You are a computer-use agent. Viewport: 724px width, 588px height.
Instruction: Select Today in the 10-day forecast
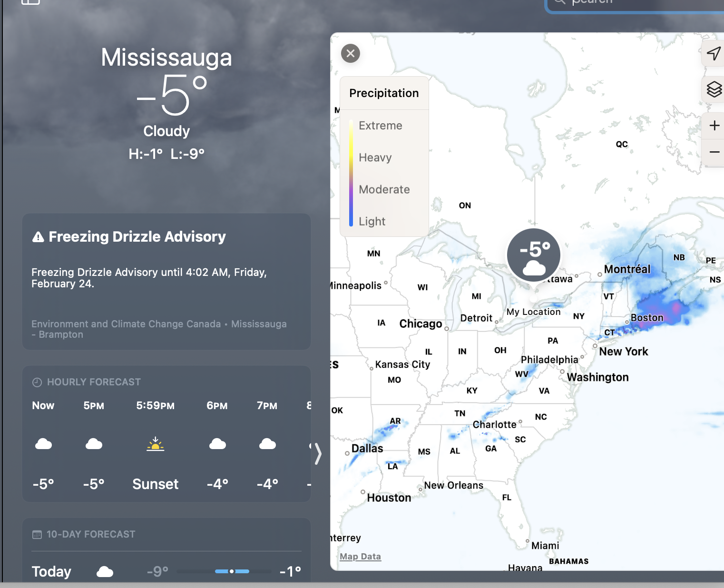coord(51,571)
